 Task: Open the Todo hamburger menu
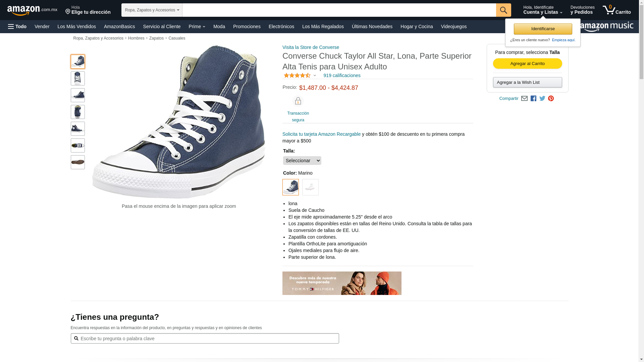point(17,26)
